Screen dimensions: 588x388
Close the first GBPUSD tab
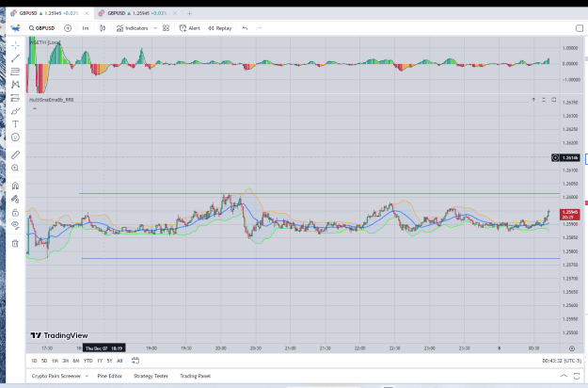coord(87,13)
